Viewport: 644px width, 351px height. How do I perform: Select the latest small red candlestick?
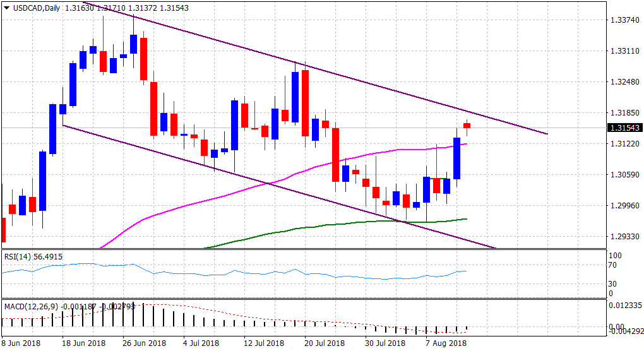[467, 126]
